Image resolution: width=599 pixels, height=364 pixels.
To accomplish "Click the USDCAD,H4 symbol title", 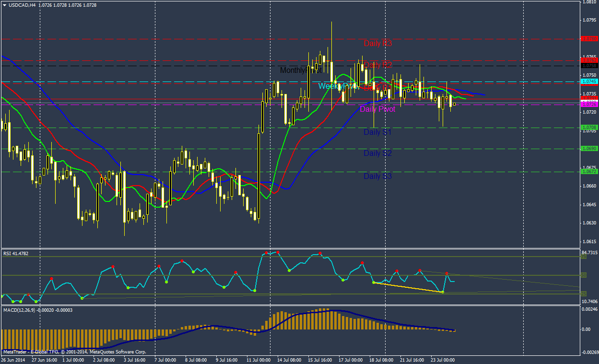I will pos(22,5).
